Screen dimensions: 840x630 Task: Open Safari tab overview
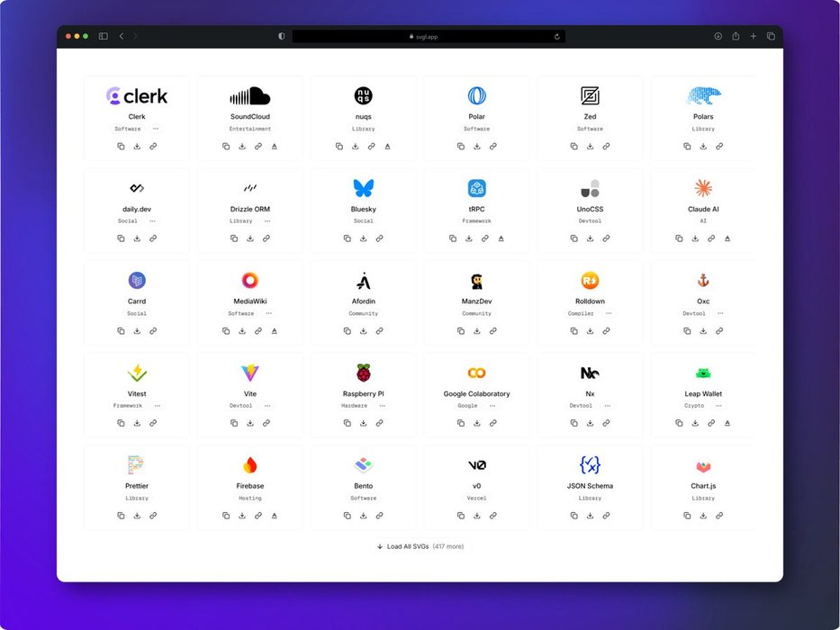coord(771,36)
